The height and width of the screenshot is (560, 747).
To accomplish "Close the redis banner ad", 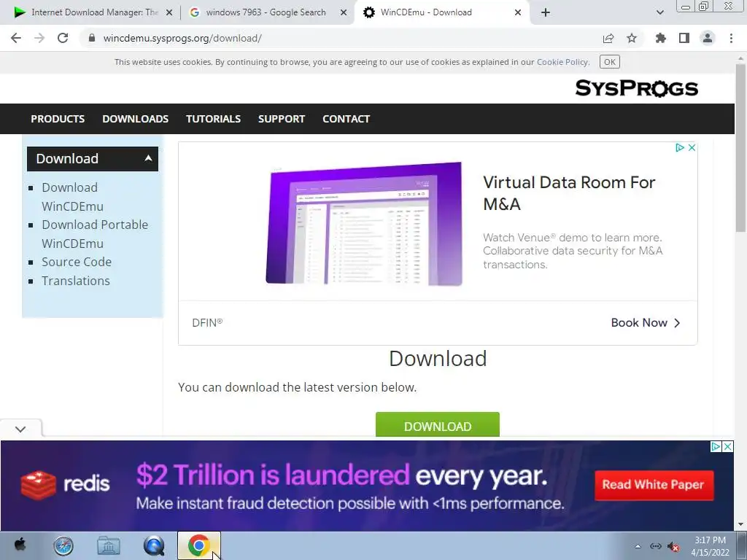I will click(728, 447).
